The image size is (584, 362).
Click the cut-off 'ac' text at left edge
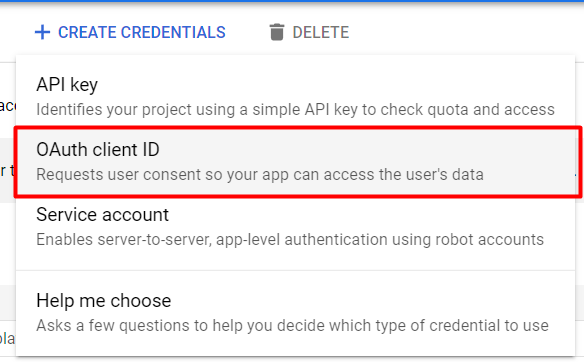point(8,106)
